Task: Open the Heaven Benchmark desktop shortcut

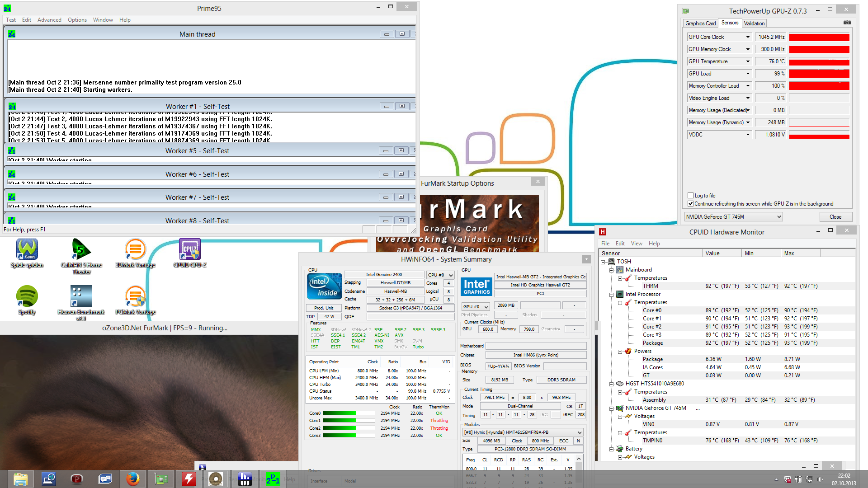Action: pyautogui.click(x=81, y=303)
